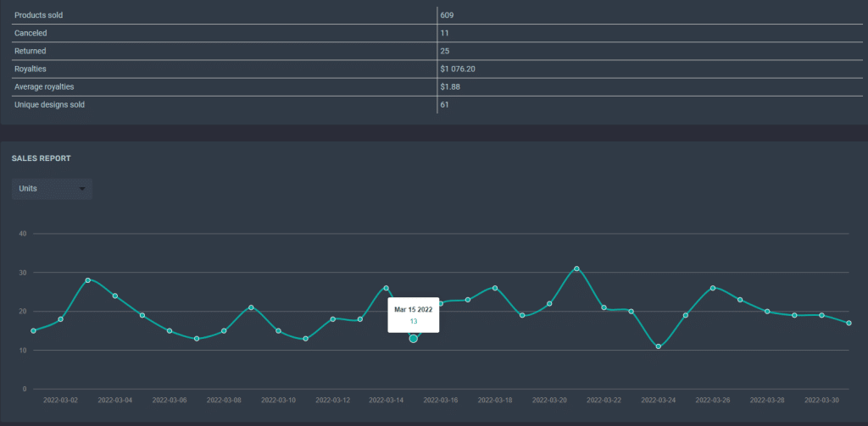This screenshot has height=426, width=868.
Task: Click the 40 y-axis gridline label
Action: [23, 234]
